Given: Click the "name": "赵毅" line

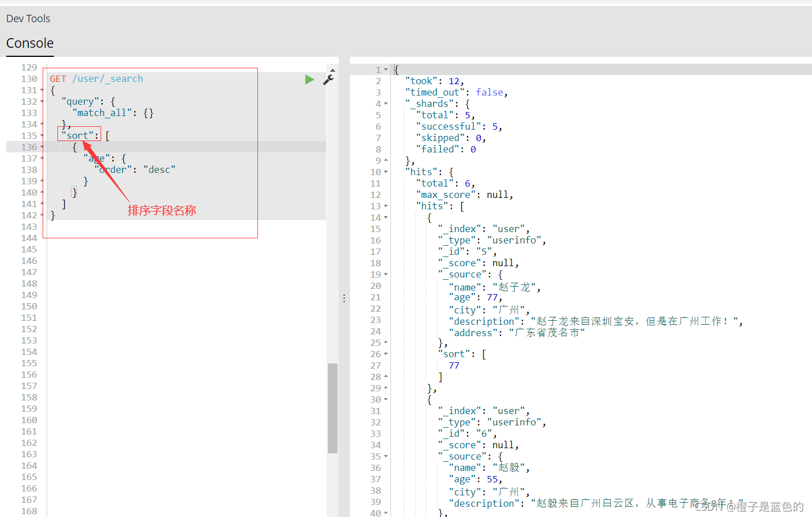Looking at the screenshot, I should pyautogui.click(x=489, y=468).
